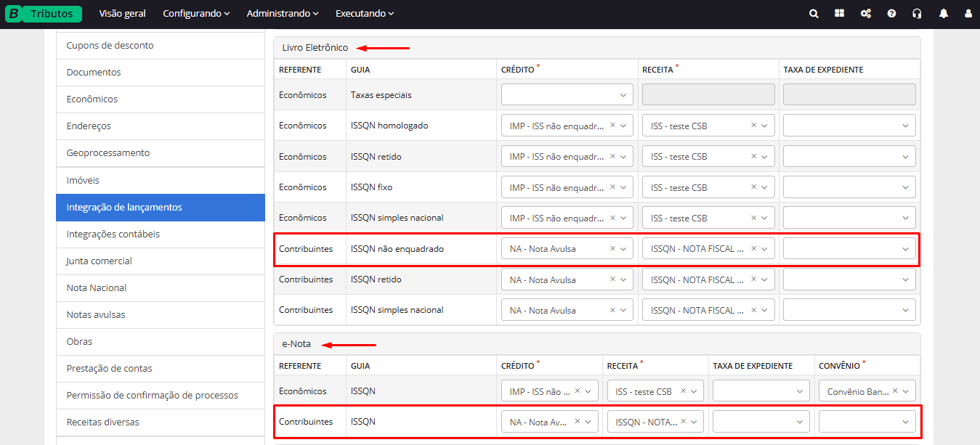Clear Crédito value in ISSQN homologado row
This screenshot has height=445, width=980.
point(612,126)
